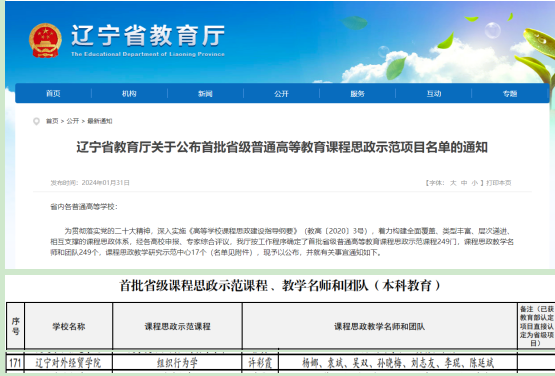Open the 新闻 navigation menu item
This screenshot has height=376, width=555.
205,93
